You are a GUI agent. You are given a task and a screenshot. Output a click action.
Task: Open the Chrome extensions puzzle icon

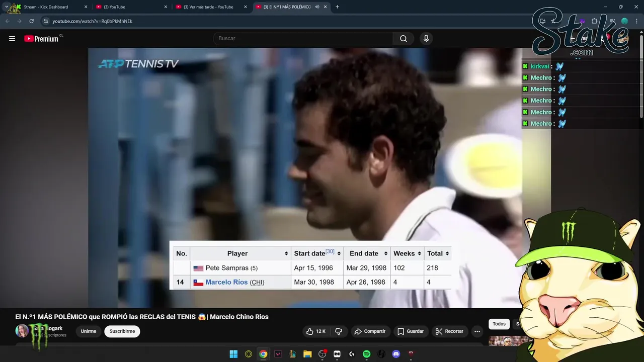594,21
